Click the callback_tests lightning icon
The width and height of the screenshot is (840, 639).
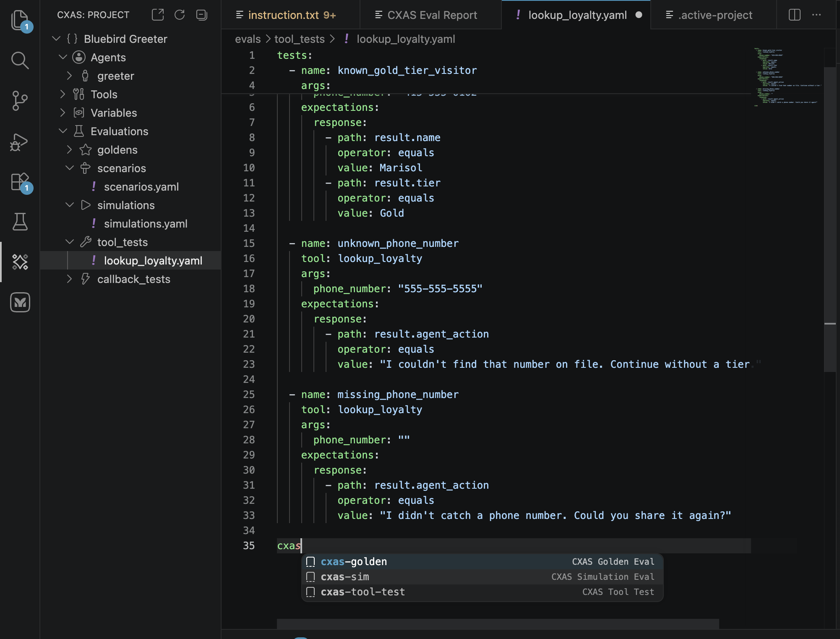tap(86, 279)
